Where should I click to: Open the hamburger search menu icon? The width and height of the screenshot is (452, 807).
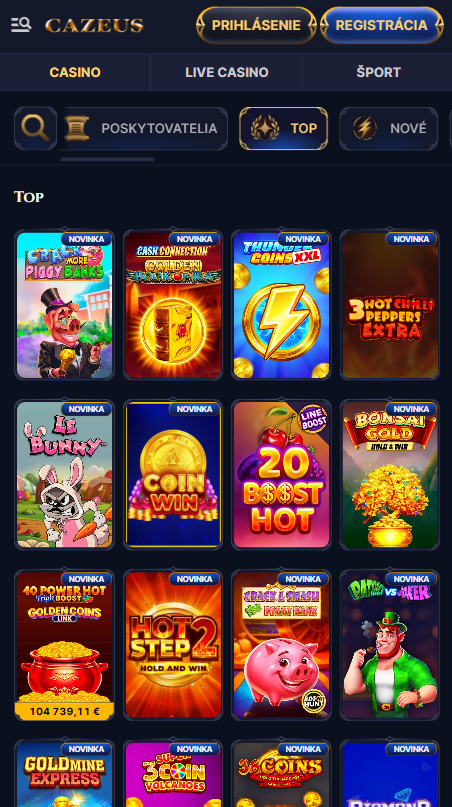21,25
